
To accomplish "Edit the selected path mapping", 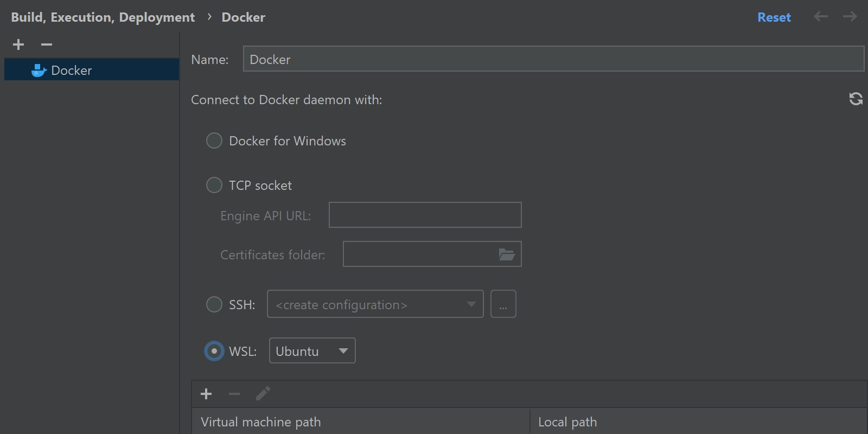I will [x=263, y=394].
